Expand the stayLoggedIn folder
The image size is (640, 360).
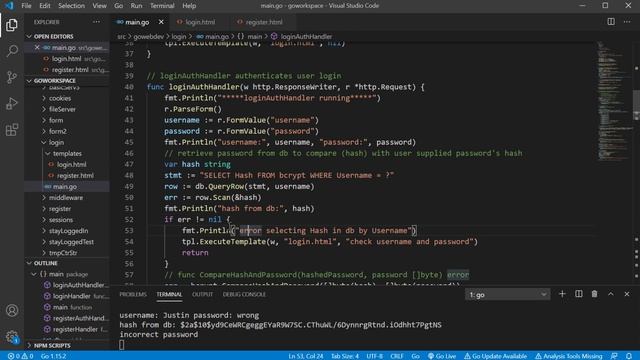coord(67,231)
